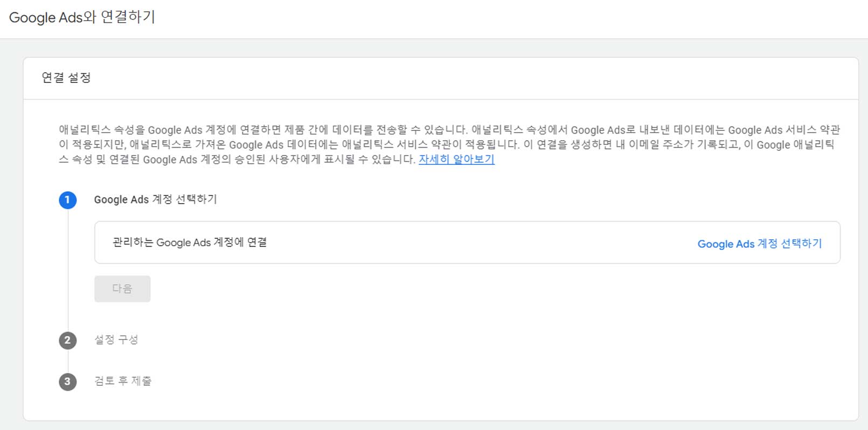Click the gray step 3 circle badge
Image resolution: width=868 pixels, height=430 pixels.
pos(68,382)
